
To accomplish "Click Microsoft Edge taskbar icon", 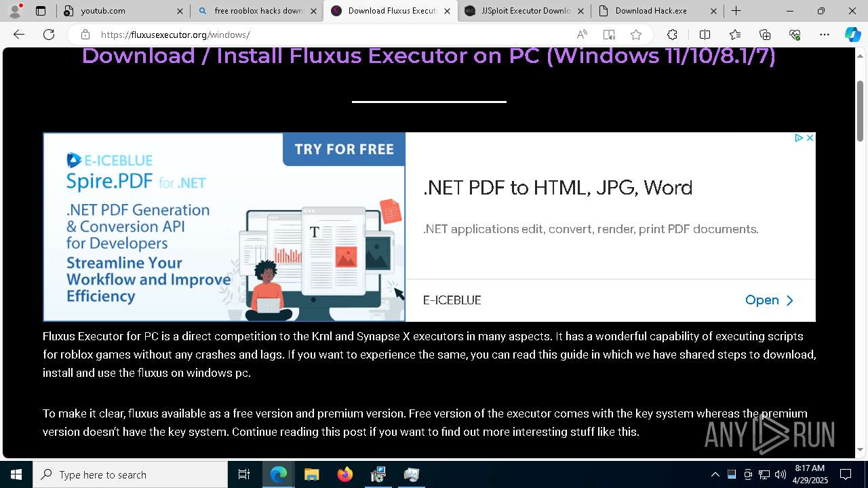I will coord(279,474).
